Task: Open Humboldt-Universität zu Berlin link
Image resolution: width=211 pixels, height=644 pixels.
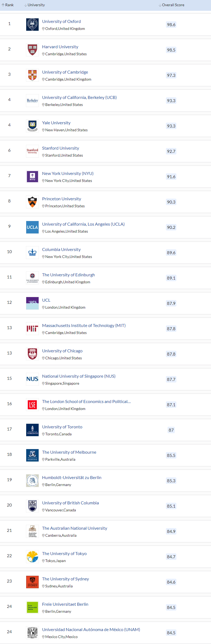Action: [x=72, y=478]
